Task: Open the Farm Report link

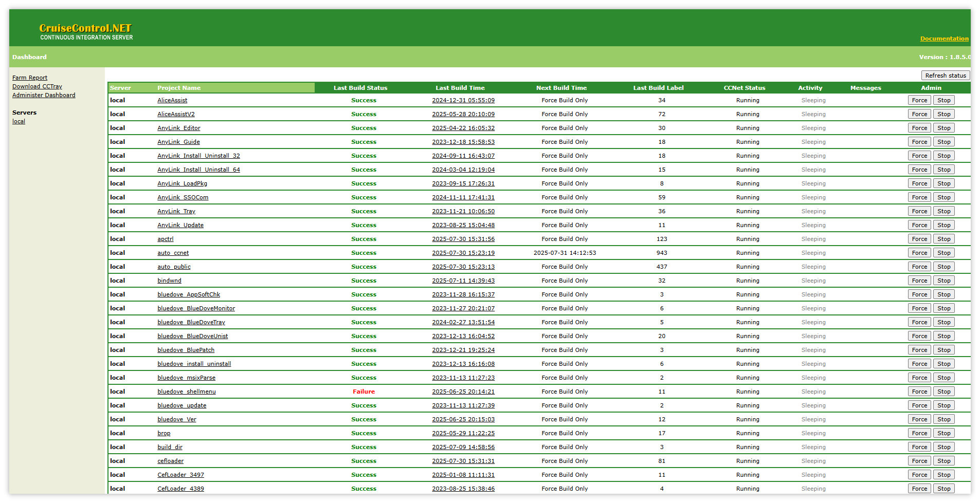Action: tap(30, 78)
